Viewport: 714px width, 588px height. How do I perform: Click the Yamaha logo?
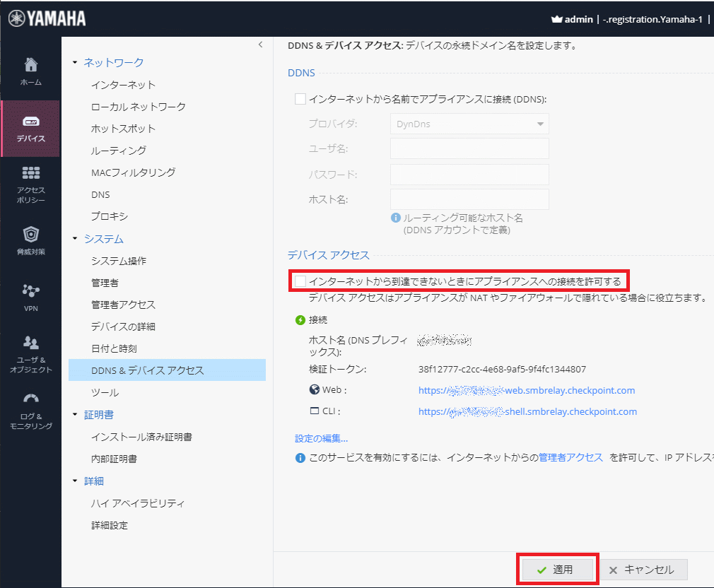coord(47,19)
